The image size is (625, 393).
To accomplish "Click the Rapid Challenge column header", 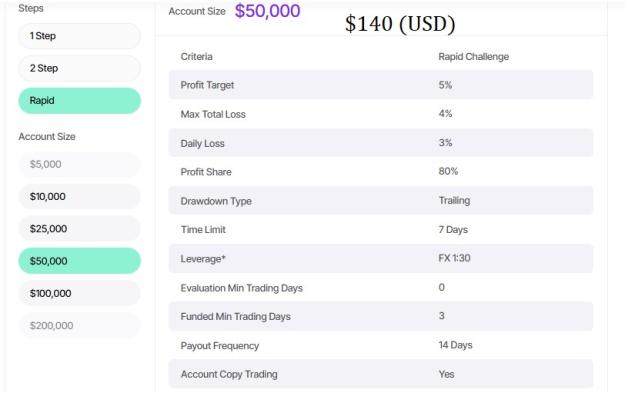I will point(474,57).
